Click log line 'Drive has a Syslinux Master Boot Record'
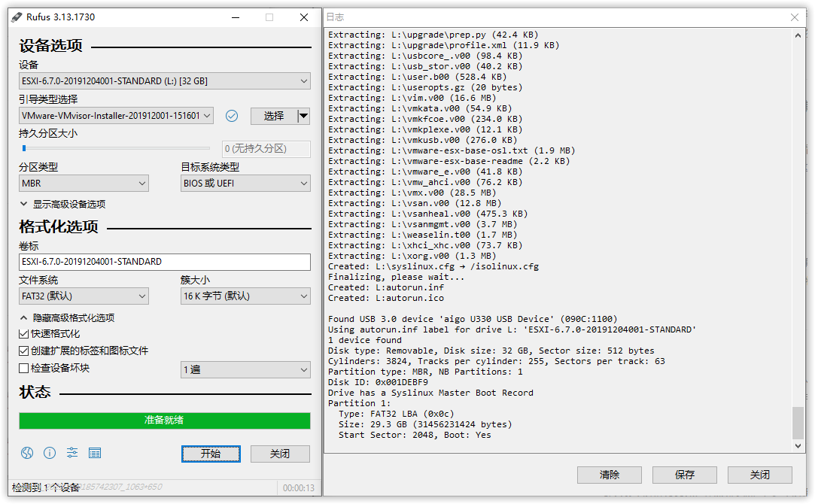815x504 pixels. pos(430,393)
